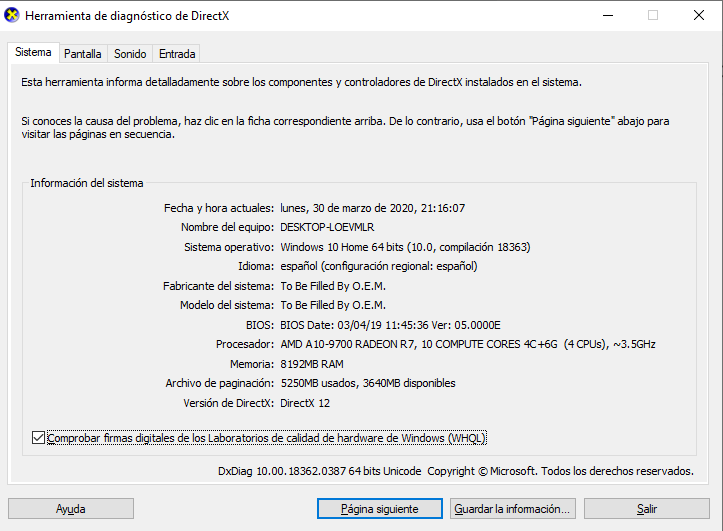723x531 pixels.
Task: Click the 'DirectX 12' version value
Action: pos(305,403)
